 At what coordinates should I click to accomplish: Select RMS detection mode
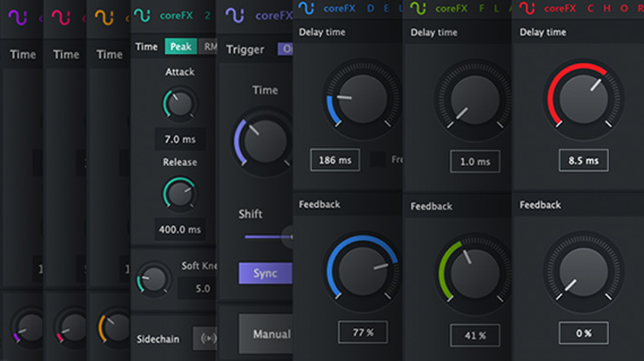tap(208, 46)
